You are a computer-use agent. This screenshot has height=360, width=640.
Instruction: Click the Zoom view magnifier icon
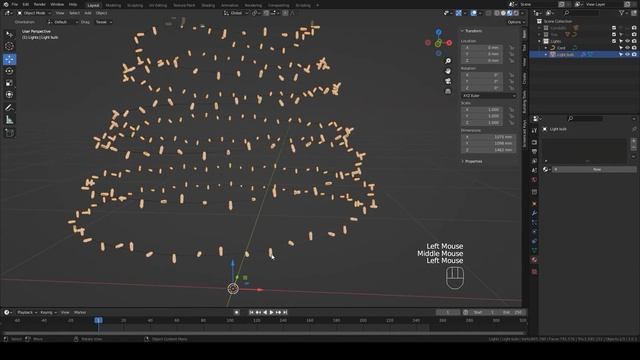pos(448,61)
